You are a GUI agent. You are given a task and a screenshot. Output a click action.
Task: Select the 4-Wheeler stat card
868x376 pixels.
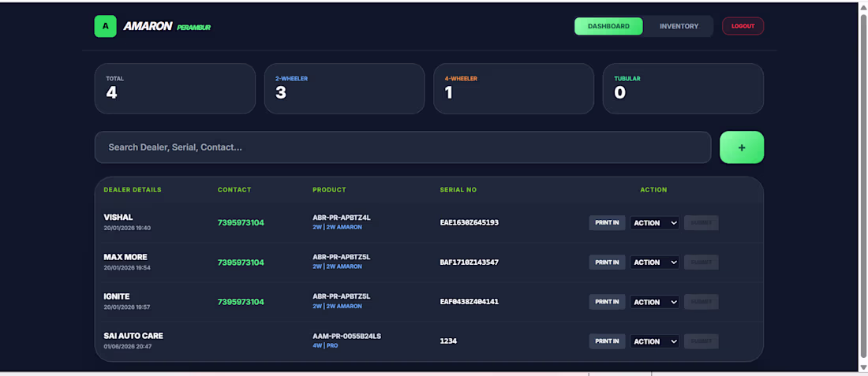514,88
